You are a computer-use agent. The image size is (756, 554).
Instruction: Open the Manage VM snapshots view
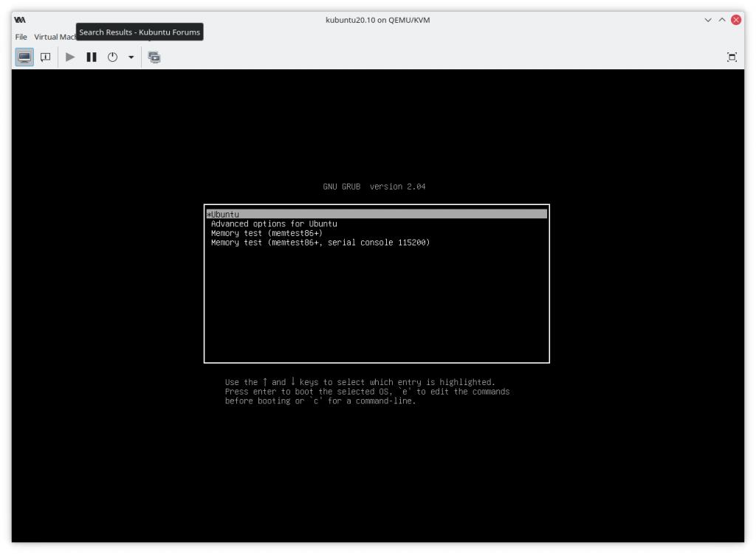point(154,56)
